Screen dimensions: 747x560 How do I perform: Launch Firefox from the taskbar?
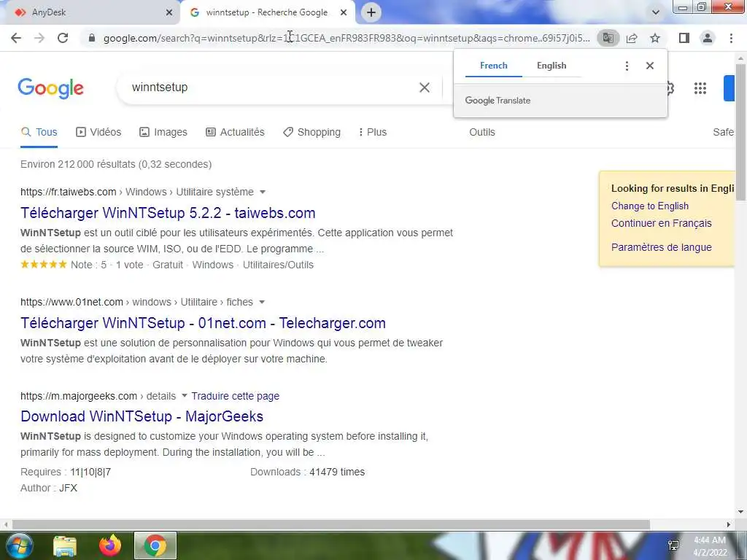pyautogui.click(x=110, y=545)
